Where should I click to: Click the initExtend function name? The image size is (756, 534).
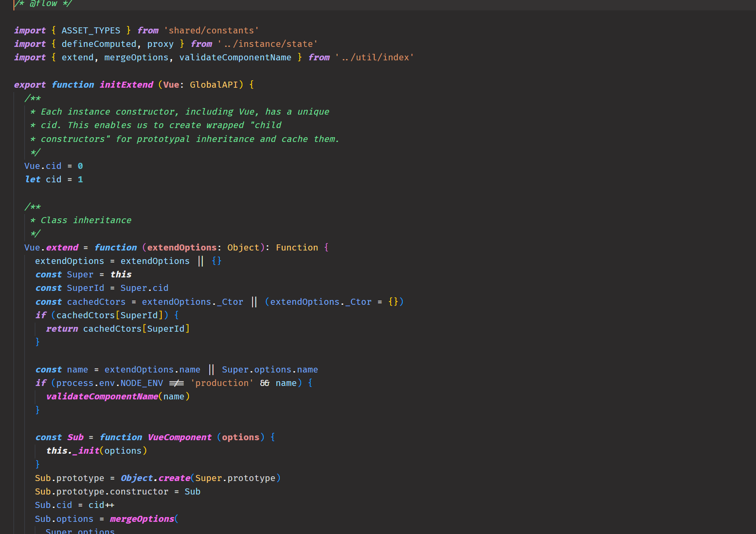click(x=126, y=85)
